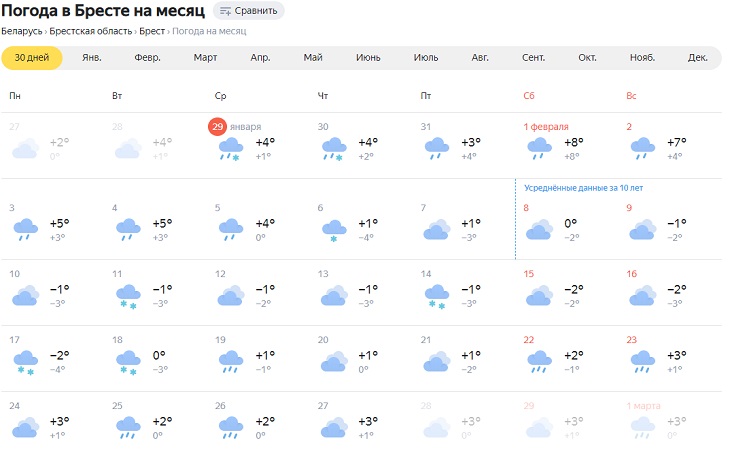Switch to the Сент. month tab
This screenshot has height=450, width=730.
tap(533, 57)
